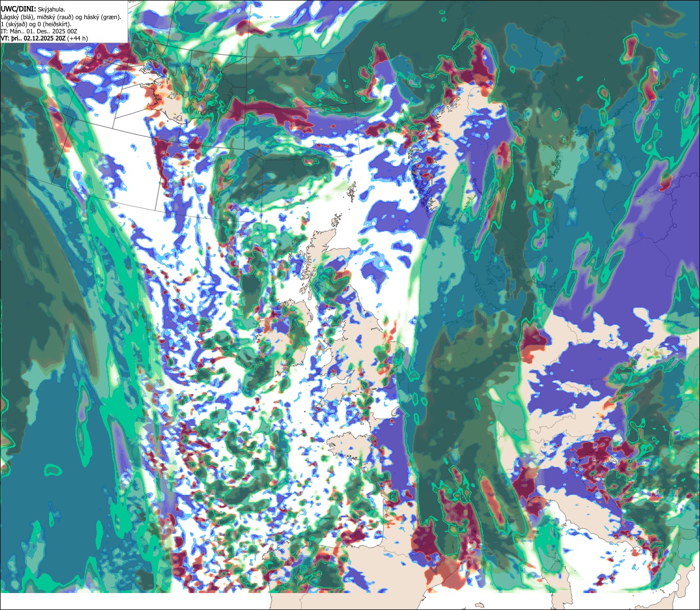700x610 pixels.
Task: Click the 'UWC/DINI: Skýjahula.' title line
Action: tap(33, 9)
